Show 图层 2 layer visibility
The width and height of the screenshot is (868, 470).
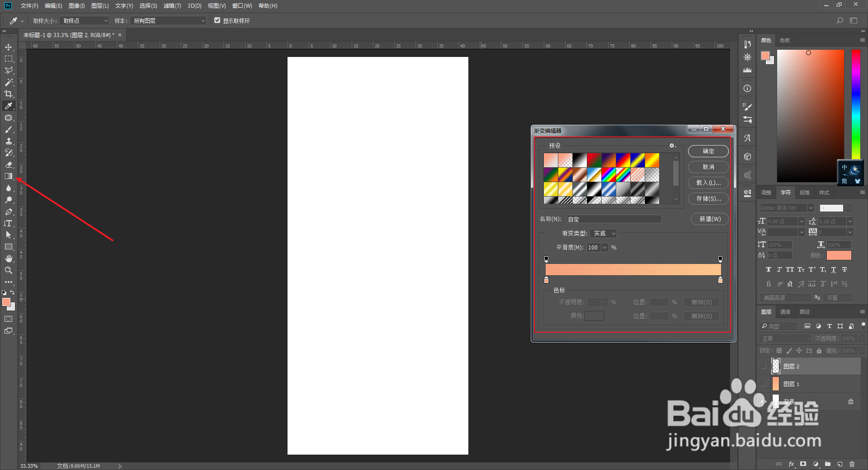click(x=764, y=367)
